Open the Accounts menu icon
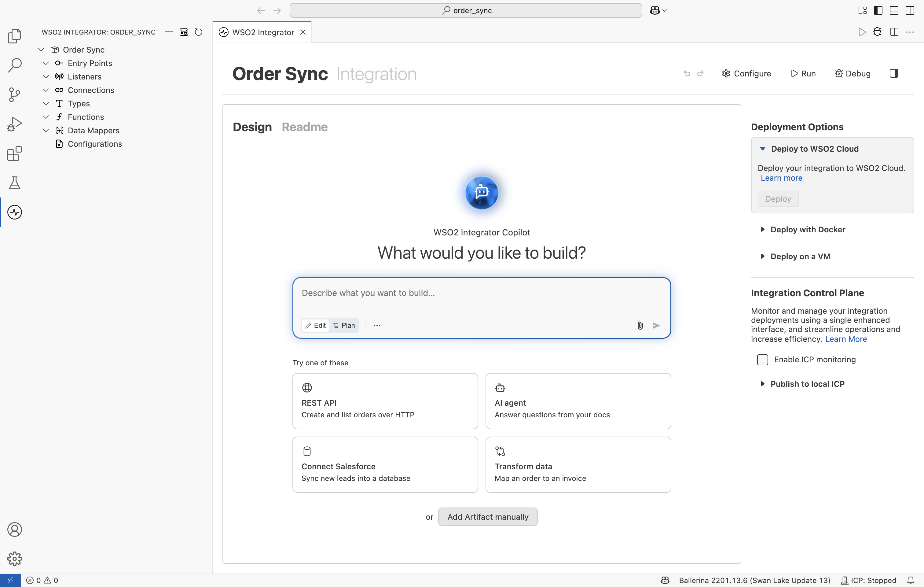 pyautogui.click(x=15, y=530)
